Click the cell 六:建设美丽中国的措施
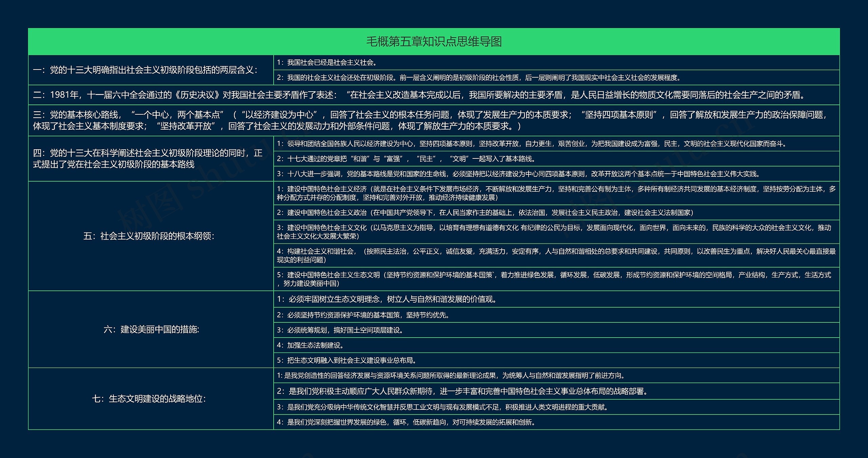This screenshot has width=868, height=458. (x=151, y=329)
